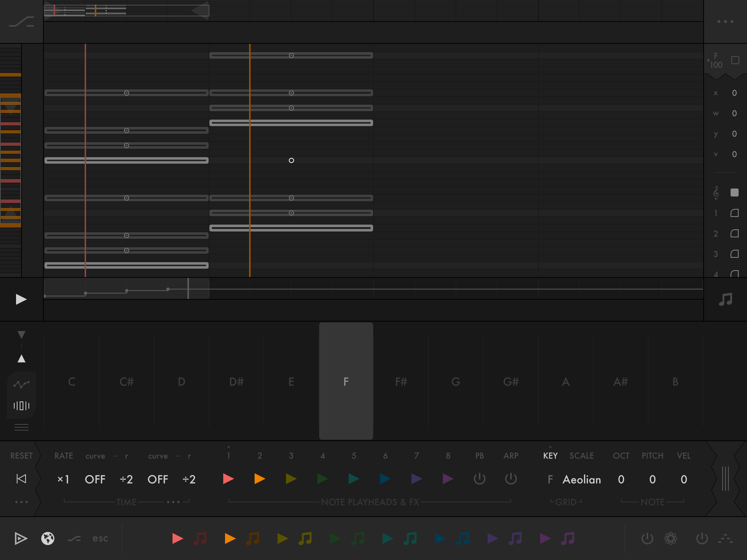Click the hamburger lines icon left of keyboard

tap(22, 427)
